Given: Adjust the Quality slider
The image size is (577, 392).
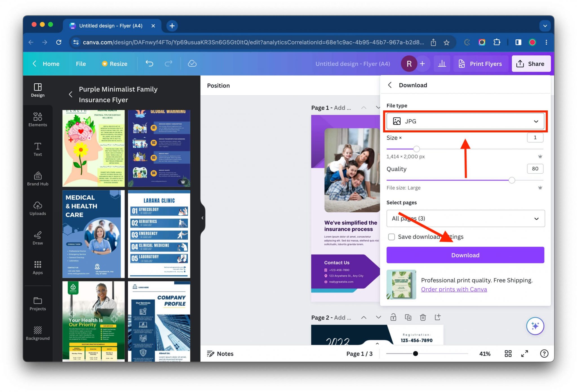Looking at the screenshot, I should coord(512,180).
